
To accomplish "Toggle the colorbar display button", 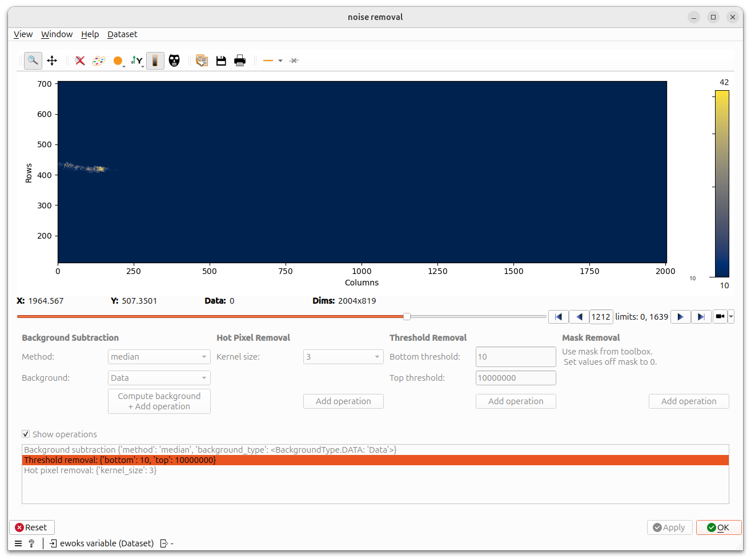I will tap(155, 61).
